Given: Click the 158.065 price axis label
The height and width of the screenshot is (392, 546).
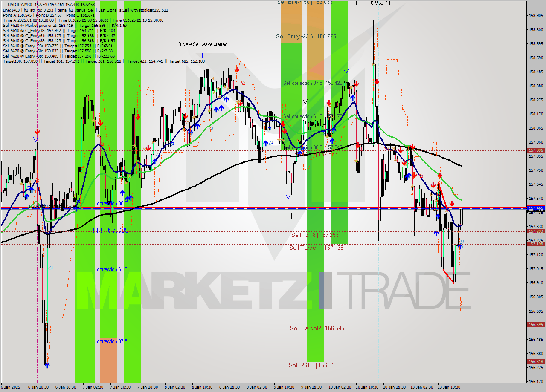Looking at the screenshot, I should [536, 128].
